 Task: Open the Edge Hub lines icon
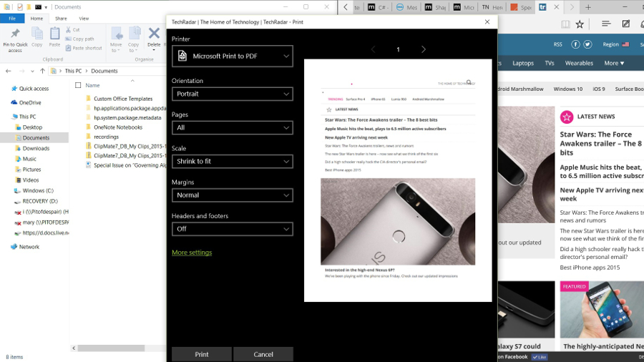coord(606,24)
